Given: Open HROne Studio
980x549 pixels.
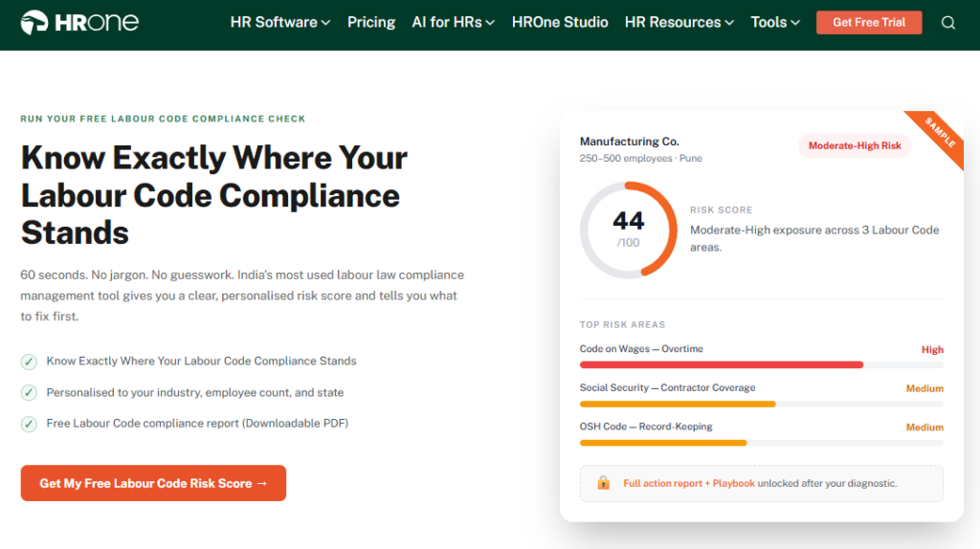Looking at the screenshot, I should tap(560, 23).
